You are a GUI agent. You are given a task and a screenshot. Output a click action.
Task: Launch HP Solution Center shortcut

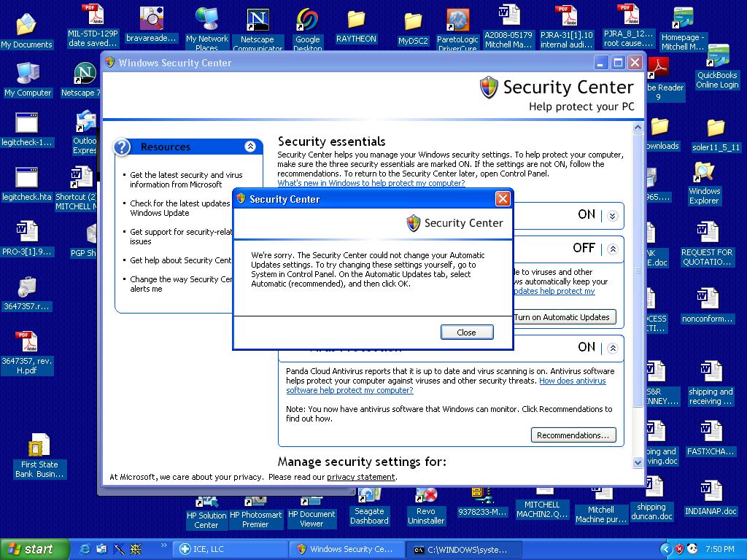(x=206, y=513)
